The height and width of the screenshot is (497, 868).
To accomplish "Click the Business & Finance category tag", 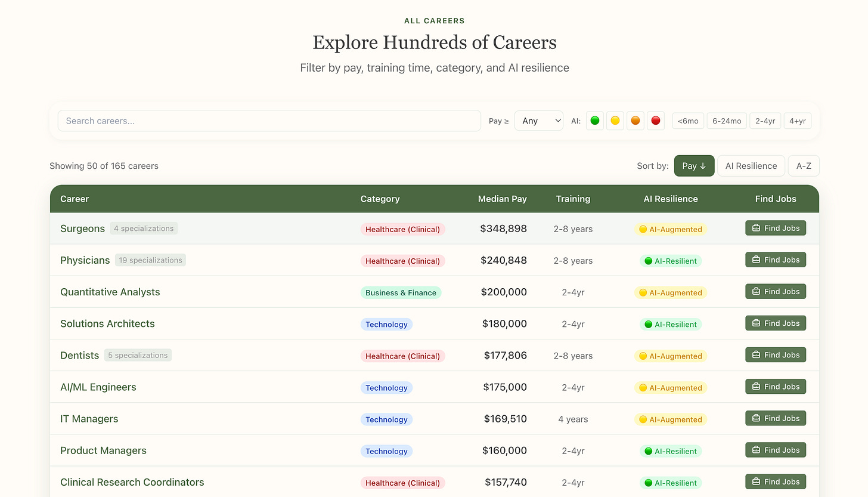I will [401, 292].
